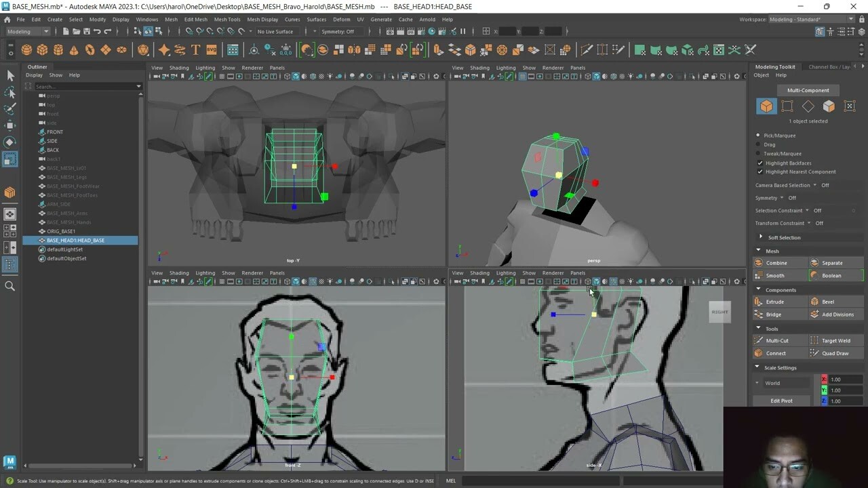Toggle visibility of the persp camera in Outliner
868x488 pixels.
(41, 96)
